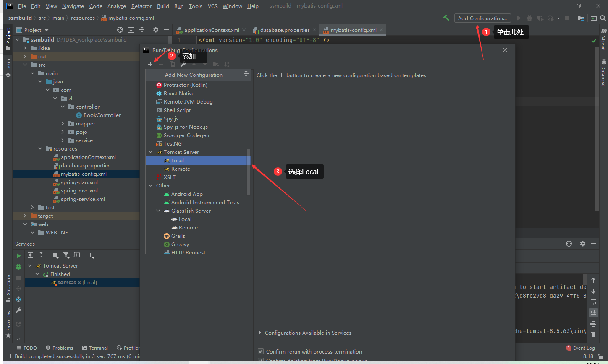608x364 pixels.
Task: Expand Configurations Available in Services section
Action: pyautogui.click(x=260, y=333)
